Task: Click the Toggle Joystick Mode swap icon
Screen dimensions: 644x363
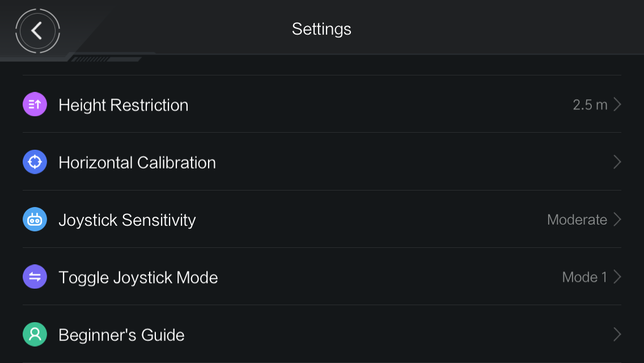Action: (35, 277)
